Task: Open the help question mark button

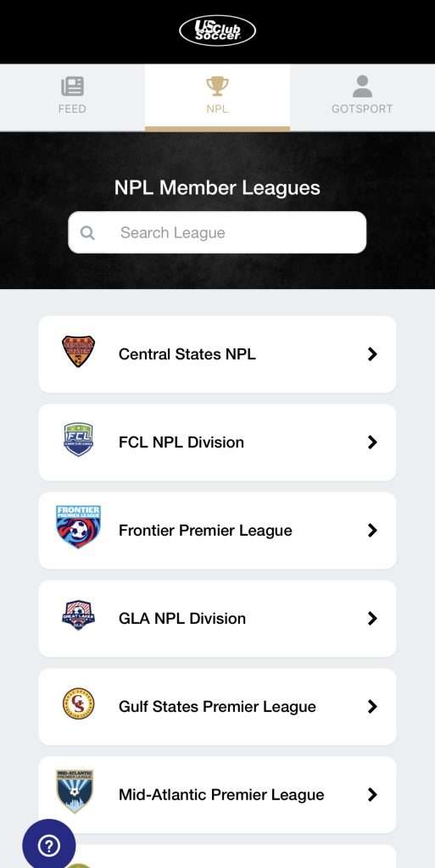Action: click(x=48, y=845)
